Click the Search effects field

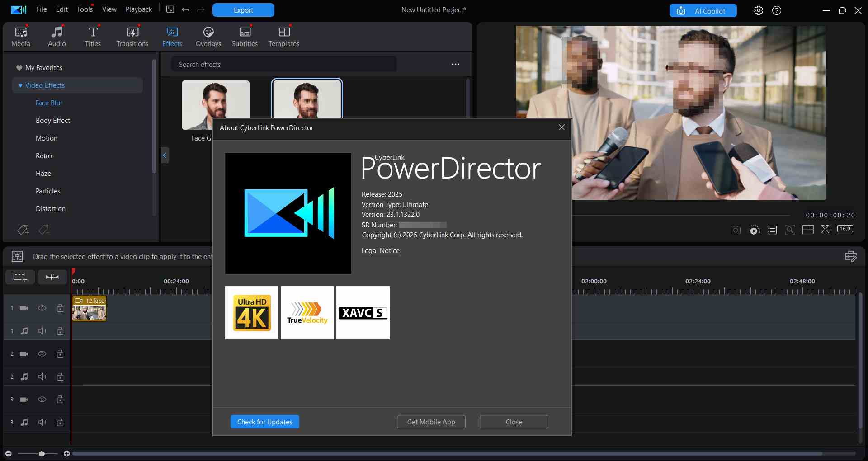coord(284,64)
